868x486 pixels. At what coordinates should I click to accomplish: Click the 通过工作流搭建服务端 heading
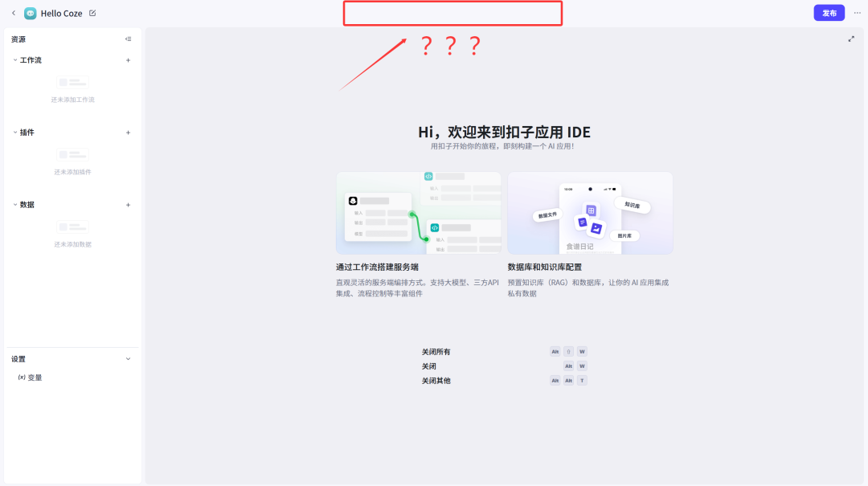[377, 267]
